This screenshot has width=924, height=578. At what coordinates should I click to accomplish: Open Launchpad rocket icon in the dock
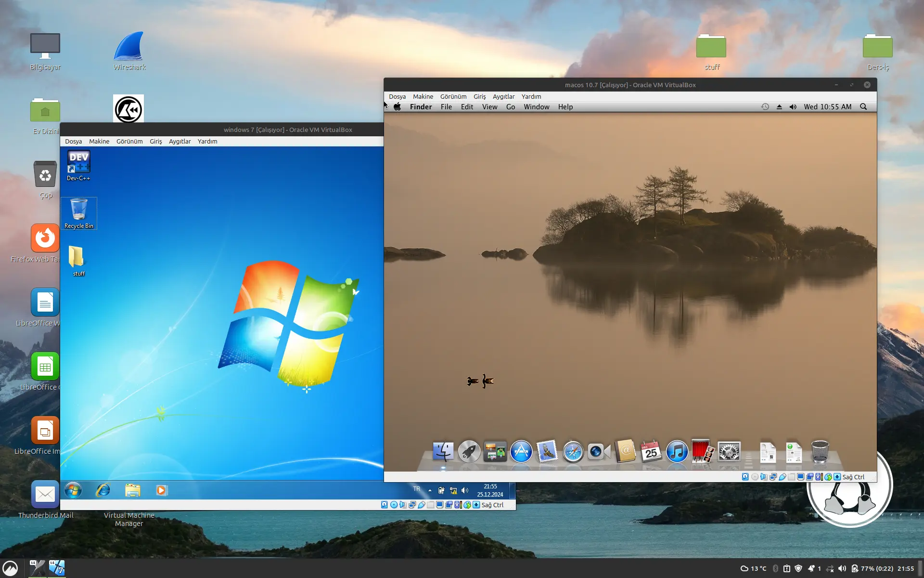[469, 452]
